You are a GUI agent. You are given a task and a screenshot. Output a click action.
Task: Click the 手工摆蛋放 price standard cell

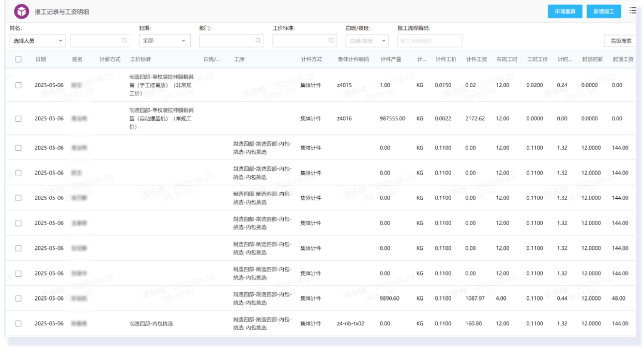(161, 85)
